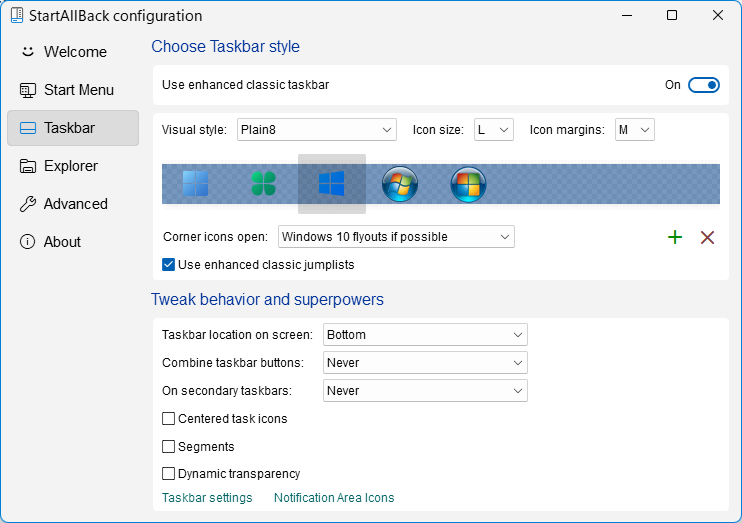This screenshot has width=742, height=523.
Task: Click the red X remove icon
Action: coord(708,237)
